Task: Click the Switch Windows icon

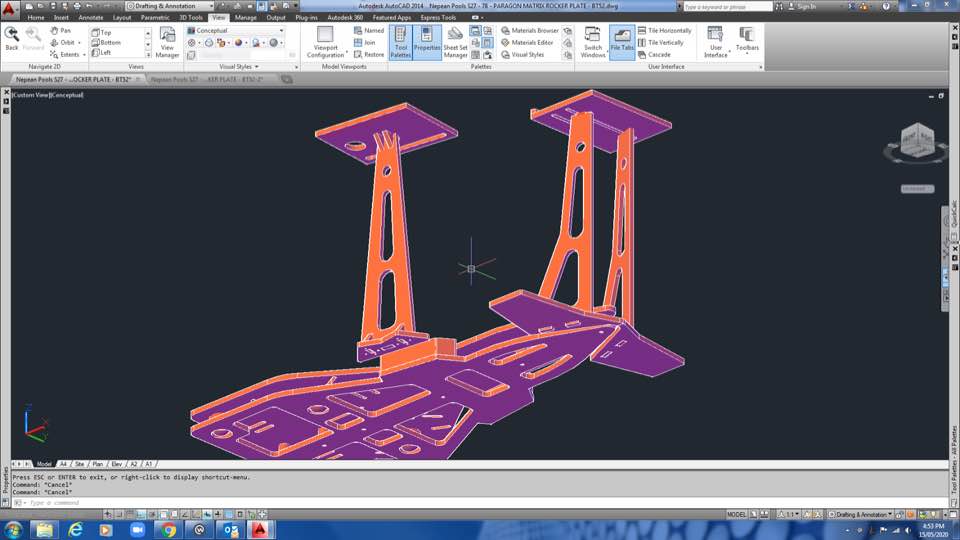Action: pos(593,41)
